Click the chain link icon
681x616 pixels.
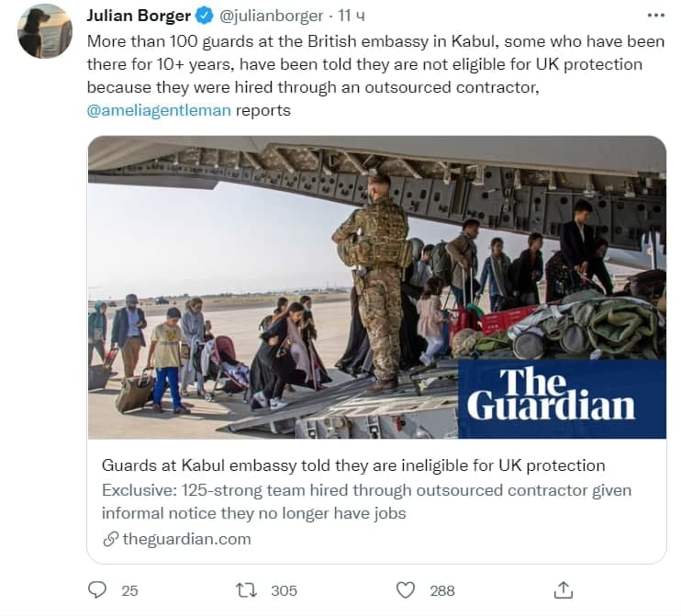pyautogui.click(x=111, y=539)
